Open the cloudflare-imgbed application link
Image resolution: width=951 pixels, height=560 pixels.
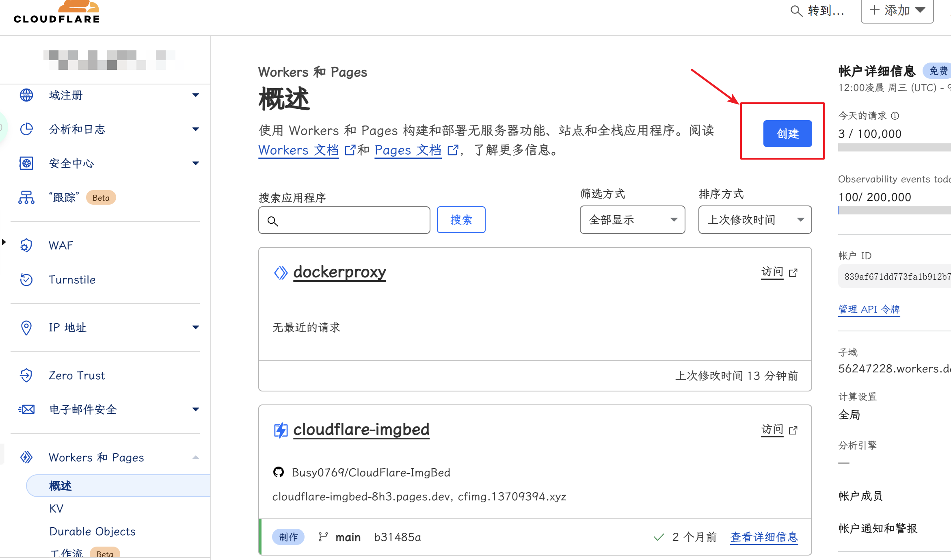pos(361,430)
